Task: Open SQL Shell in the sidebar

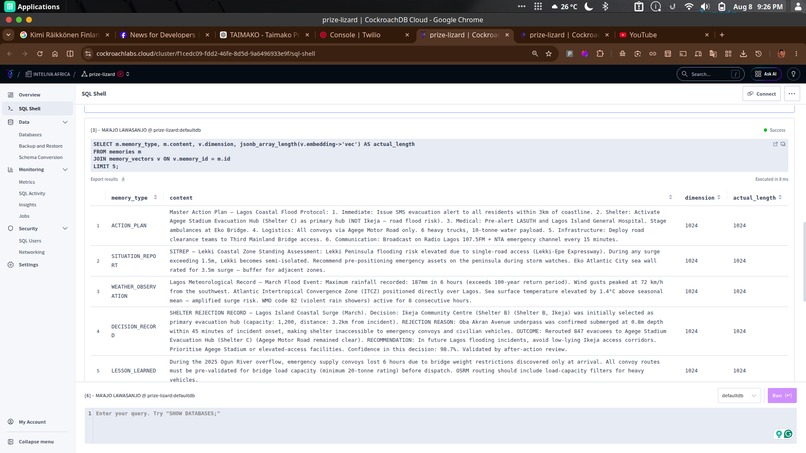Action: click(x=37, y=108)
